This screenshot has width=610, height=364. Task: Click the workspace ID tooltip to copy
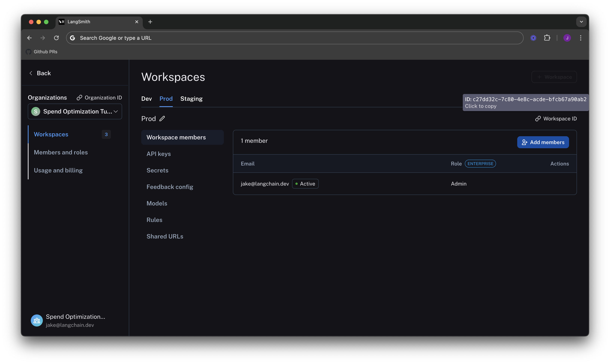[x=525, y=102]
